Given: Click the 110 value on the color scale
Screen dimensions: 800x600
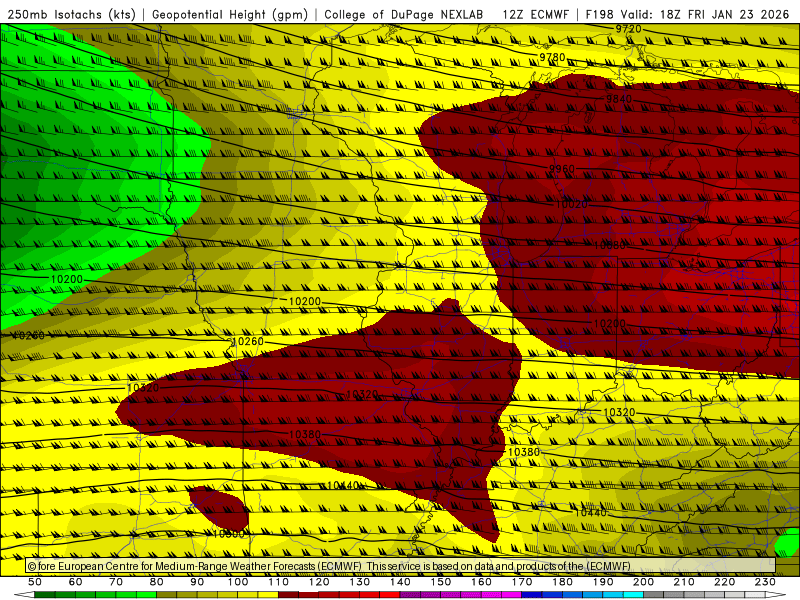Looking at the screenshot, I should coord(278,582).
